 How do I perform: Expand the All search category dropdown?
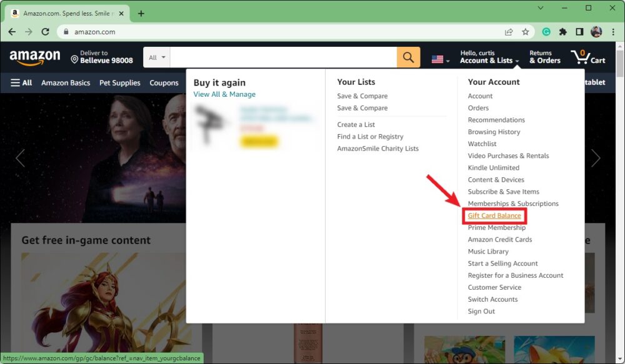coord(157,57)
